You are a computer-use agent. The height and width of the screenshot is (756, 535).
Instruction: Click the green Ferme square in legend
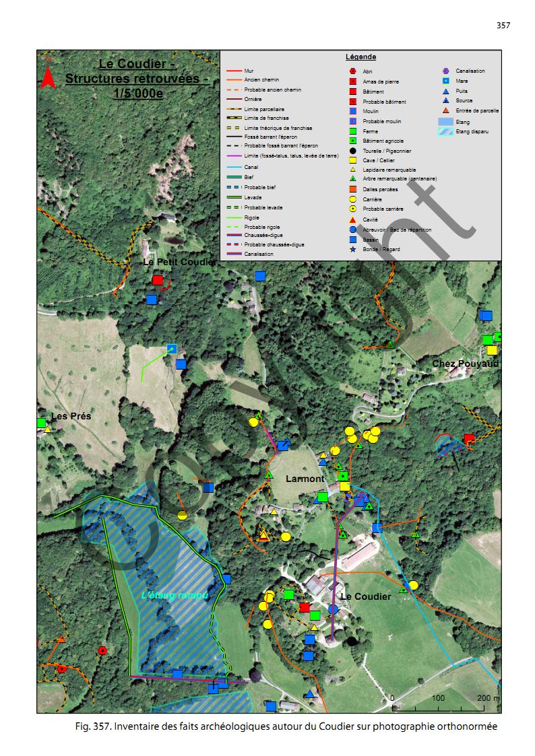click(352, 131)
